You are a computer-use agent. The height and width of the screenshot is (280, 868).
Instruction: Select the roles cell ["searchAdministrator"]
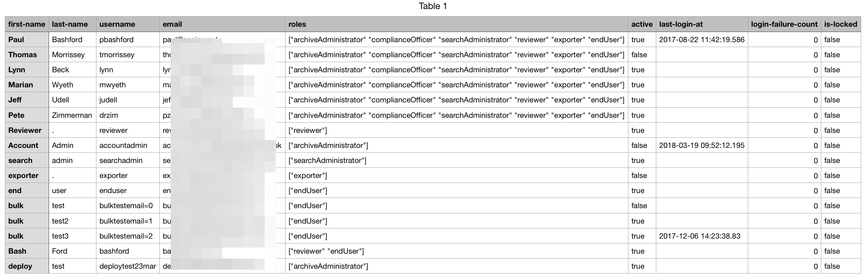click(327, 161)
